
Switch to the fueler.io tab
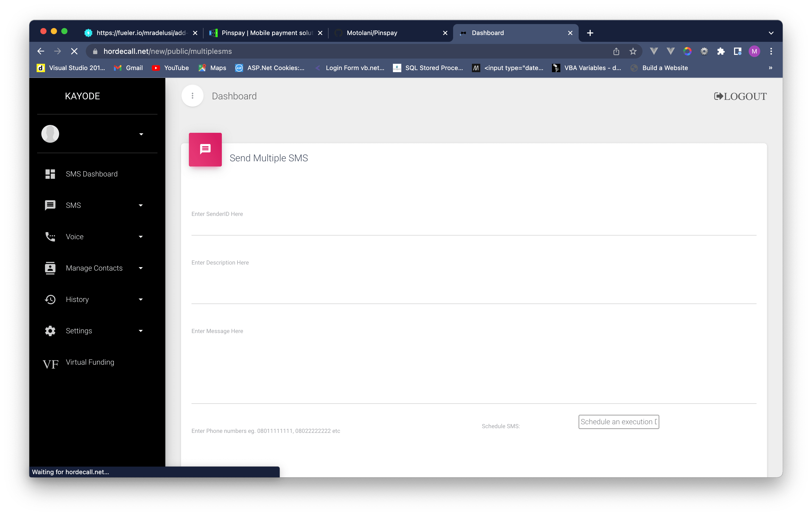point(141,33)
